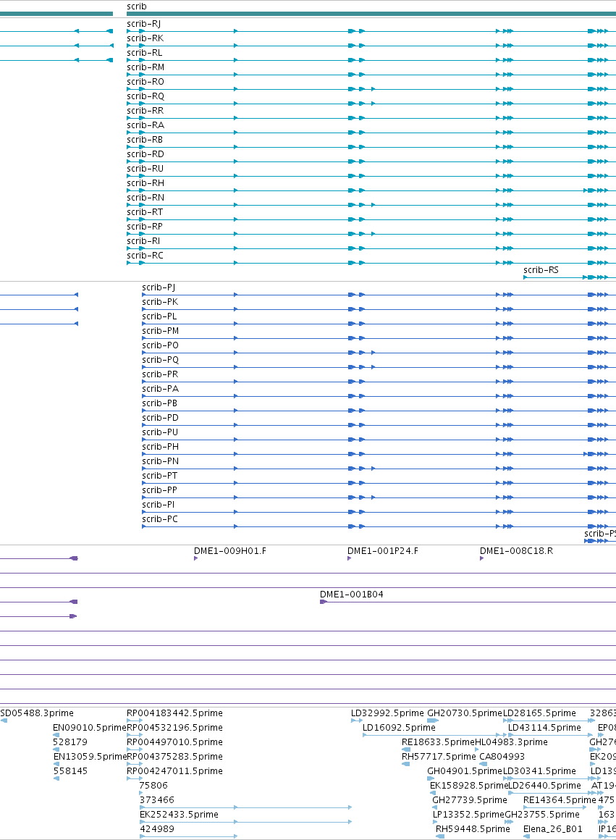Image resolution: width=616 pixels, height=840 pixels.
Task: Open the scrib-PU CDS label
Action: (x=160, y=432)
